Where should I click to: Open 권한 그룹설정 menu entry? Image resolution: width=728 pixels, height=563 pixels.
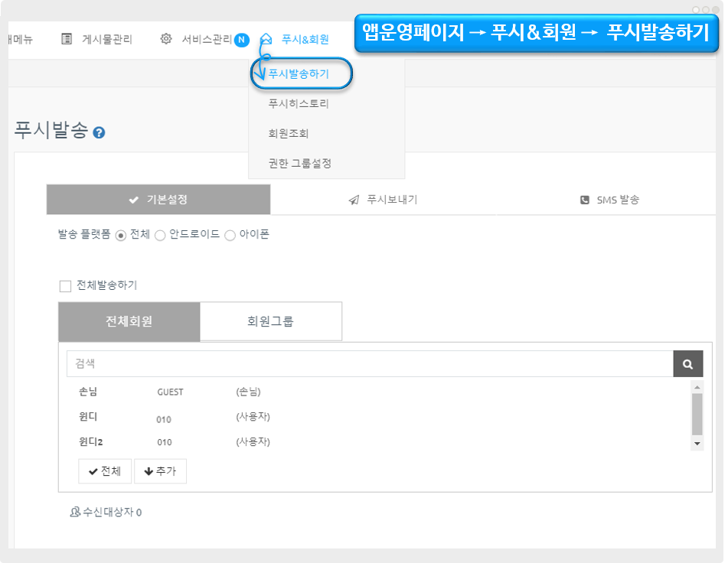point(299,163)
